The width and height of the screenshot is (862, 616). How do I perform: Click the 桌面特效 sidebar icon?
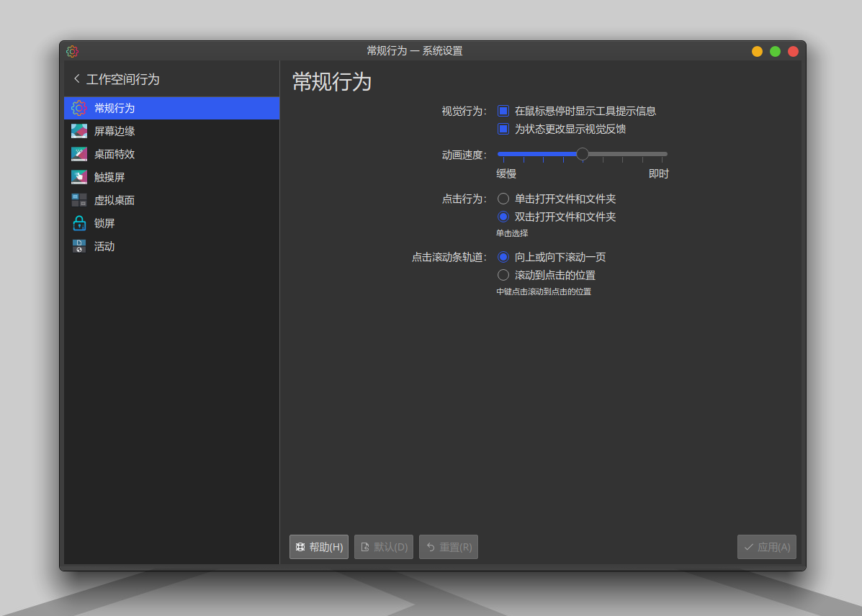[x=79, y=155]
